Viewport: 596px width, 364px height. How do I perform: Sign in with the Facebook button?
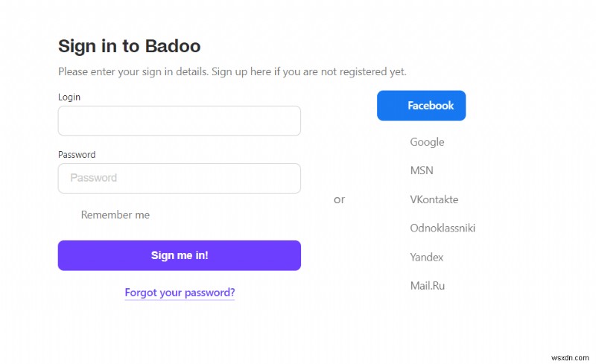[x=422, y=106]
